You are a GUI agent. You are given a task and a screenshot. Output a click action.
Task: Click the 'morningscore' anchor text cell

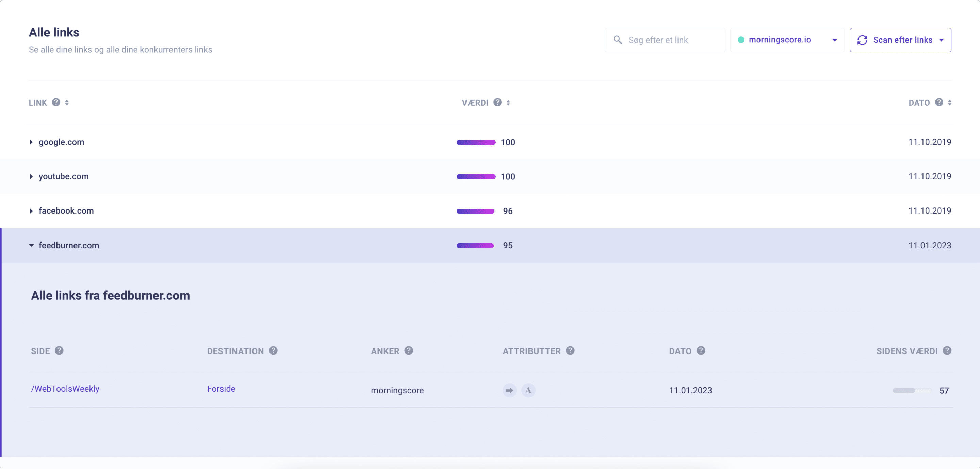point(397,391)
